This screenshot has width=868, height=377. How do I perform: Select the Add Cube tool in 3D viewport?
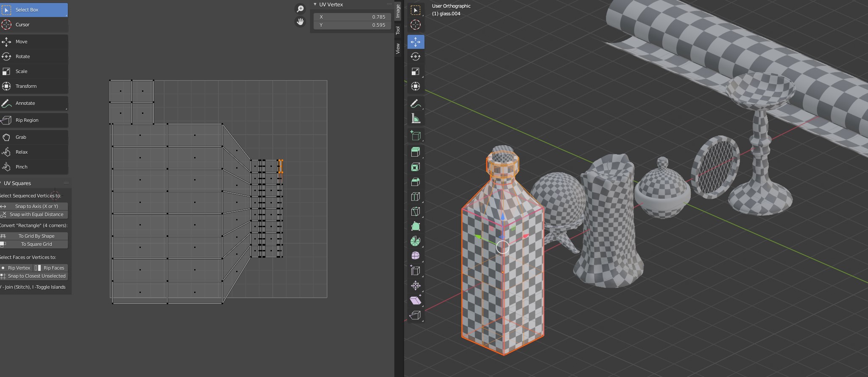416,135
